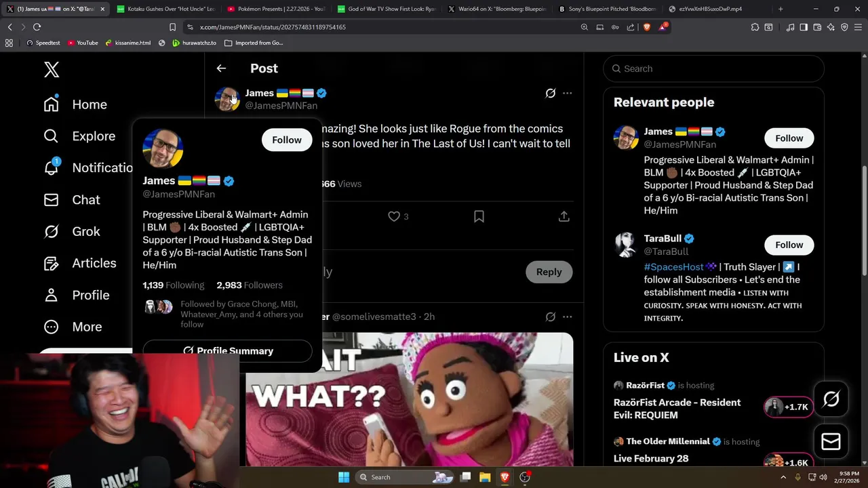This screenshot has height=488, width=868.
Task: Click James's avatar in hover card
Action: pos(163,148)
